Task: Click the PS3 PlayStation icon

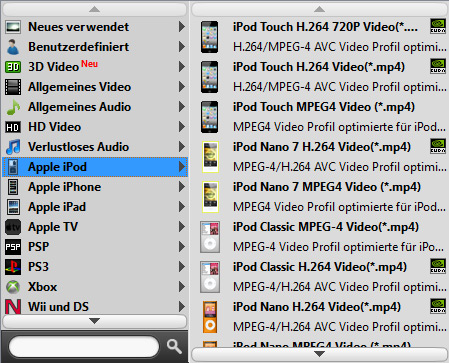Action: 13,267
